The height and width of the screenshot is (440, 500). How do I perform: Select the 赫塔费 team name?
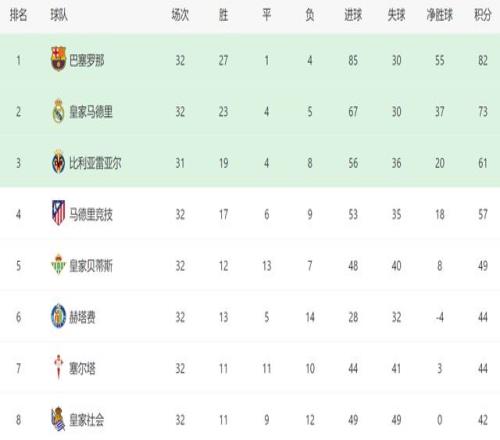pos(82,317)
